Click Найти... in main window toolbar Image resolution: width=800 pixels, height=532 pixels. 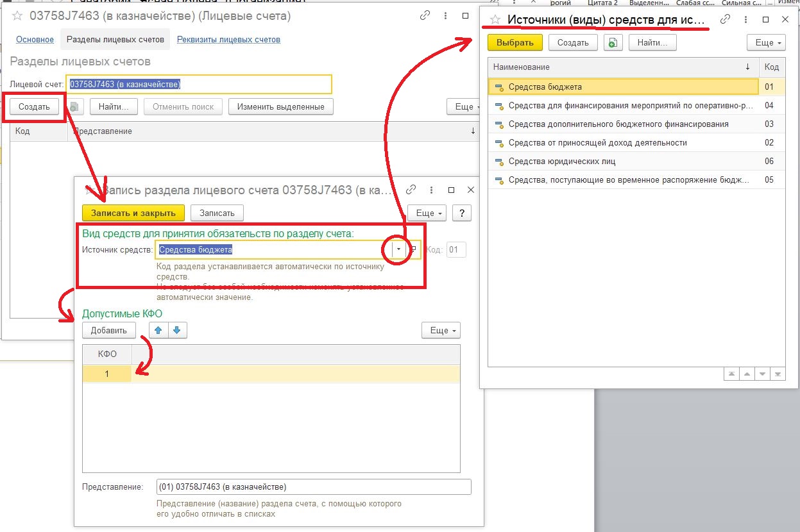pyautogui.click(x=114, y=106)
